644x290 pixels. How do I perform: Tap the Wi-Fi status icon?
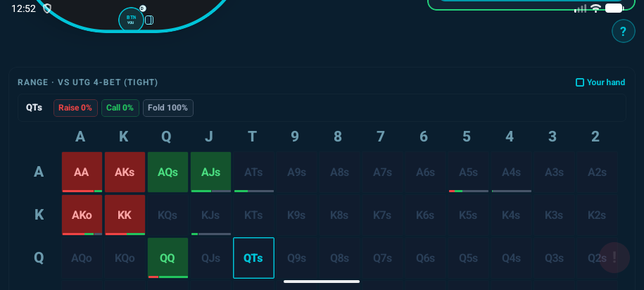click(x=595, y=8)
